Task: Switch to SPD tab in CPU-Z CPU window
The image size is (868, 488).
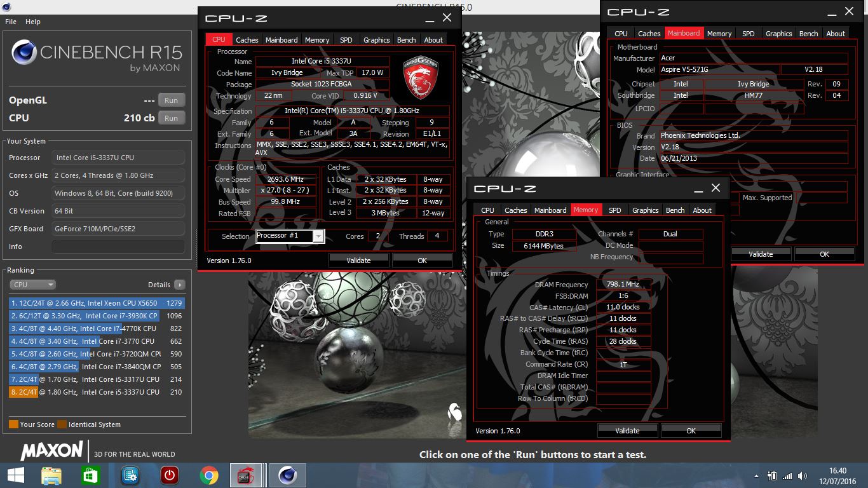Action: tap(346, 39)
